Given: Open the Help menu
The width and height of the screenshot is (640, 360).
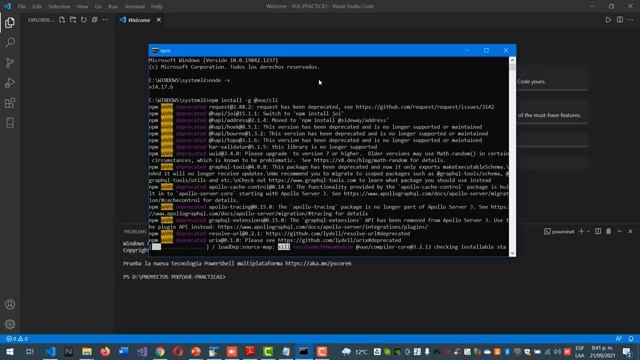Looking at the screenshot, I should (157, 7).
